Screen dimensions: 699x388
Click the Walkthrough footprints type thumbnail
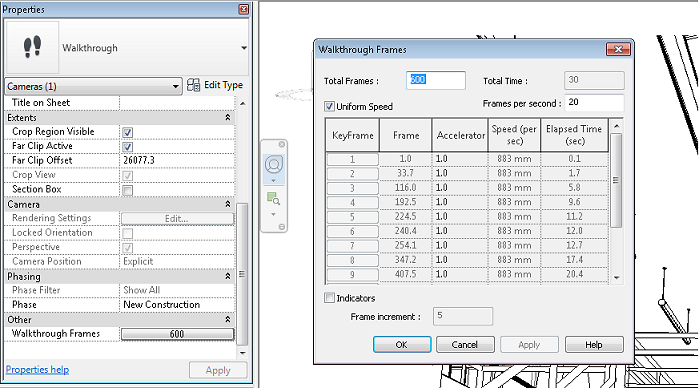(32, 47)
